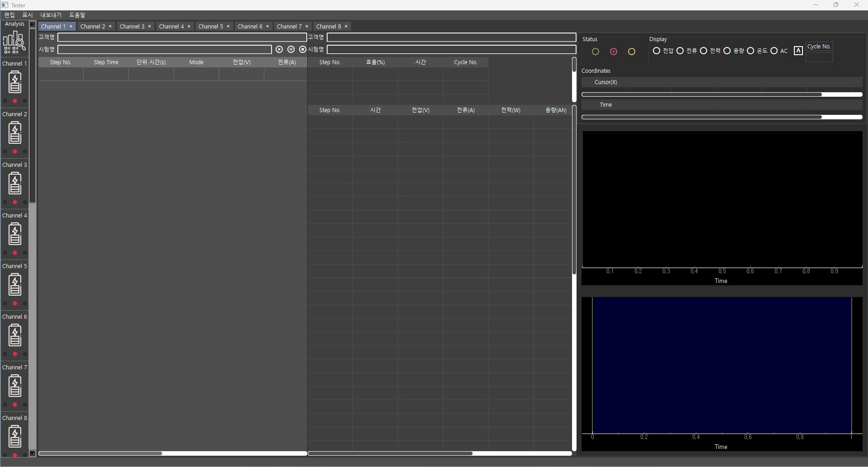Start the test with the play button

pyautogui.click(x=279, y=49)
